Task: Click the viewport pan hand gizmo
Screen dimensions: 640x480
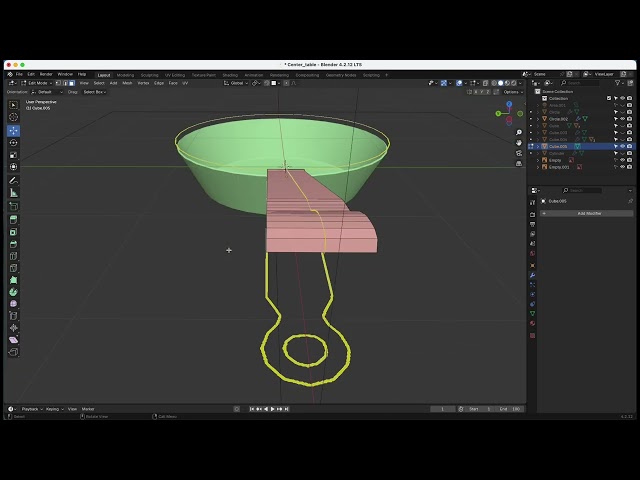Action: (x=519, y=143)
